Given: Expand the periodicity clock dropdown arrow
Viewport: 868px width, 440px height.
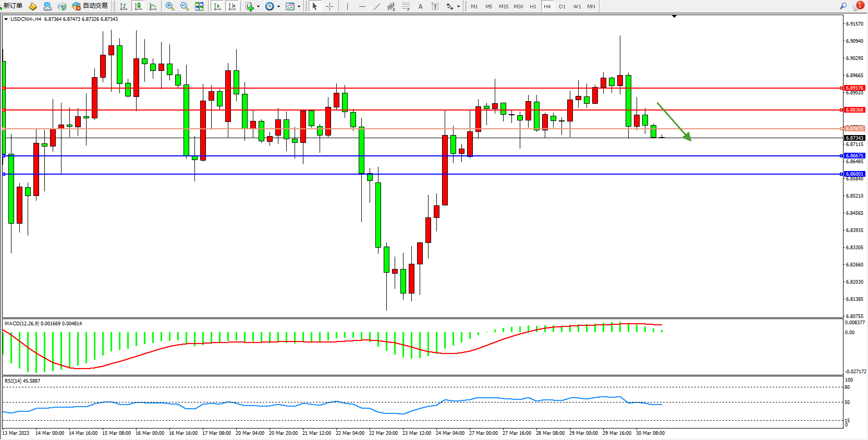Looking at the screenshot, I should (x=278, y=7).
